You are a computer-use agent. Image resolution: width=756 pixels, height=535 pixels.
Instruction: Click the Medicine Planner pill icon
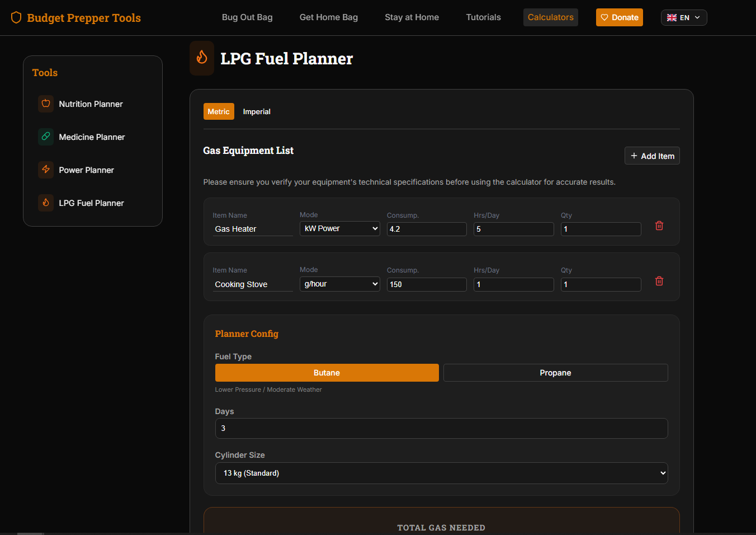[x=46, y=137]
